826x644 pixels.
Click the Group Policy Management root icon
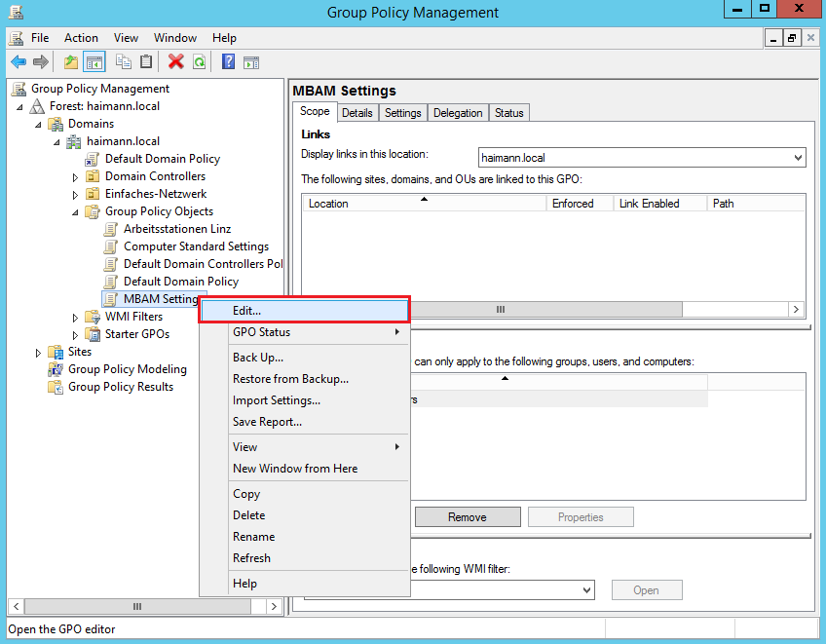coord(19,89)
